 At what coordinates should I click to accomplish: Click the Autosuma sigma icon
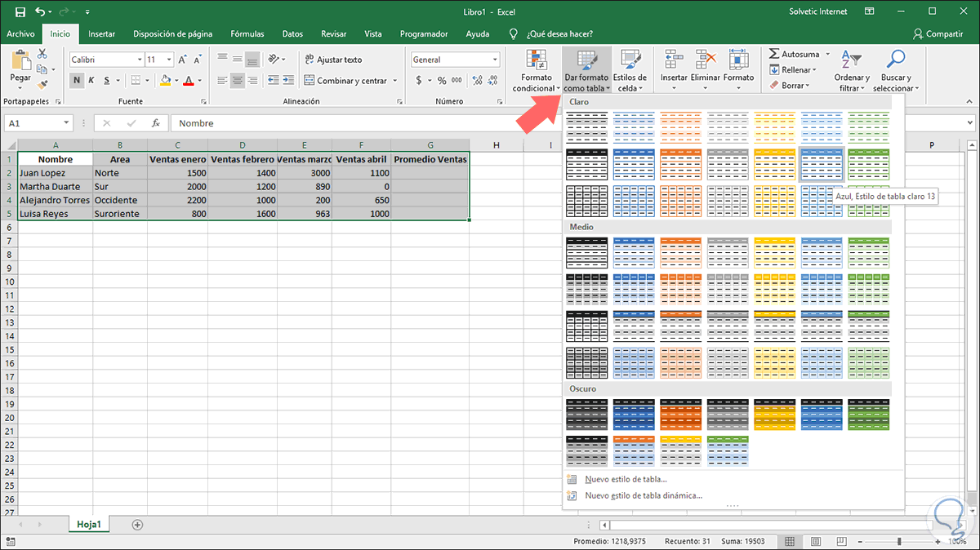point(774,55)
